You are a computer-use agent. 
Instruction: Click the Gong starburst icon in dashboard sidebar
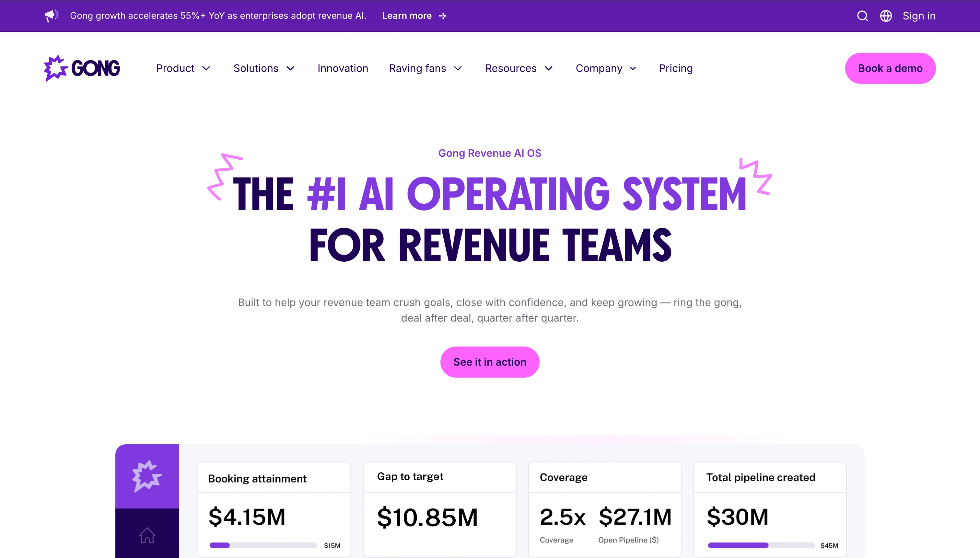point(147,476)
